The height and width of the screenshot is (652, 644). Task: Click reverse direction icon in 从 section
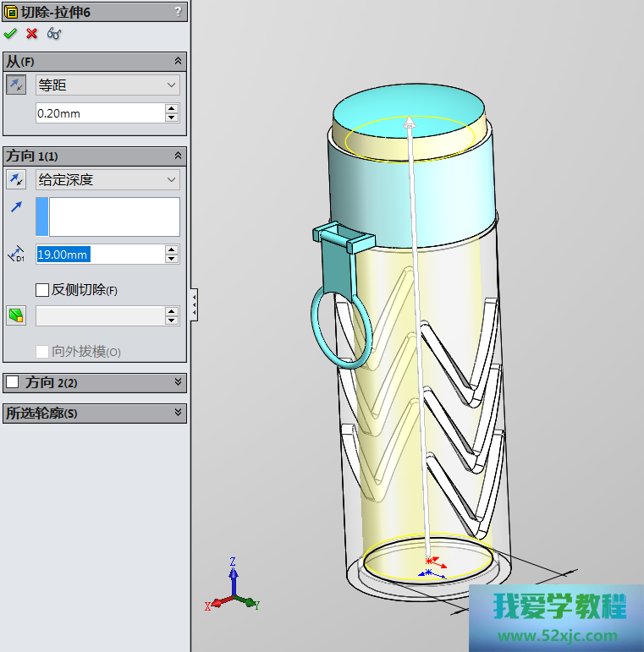(16, 85)
